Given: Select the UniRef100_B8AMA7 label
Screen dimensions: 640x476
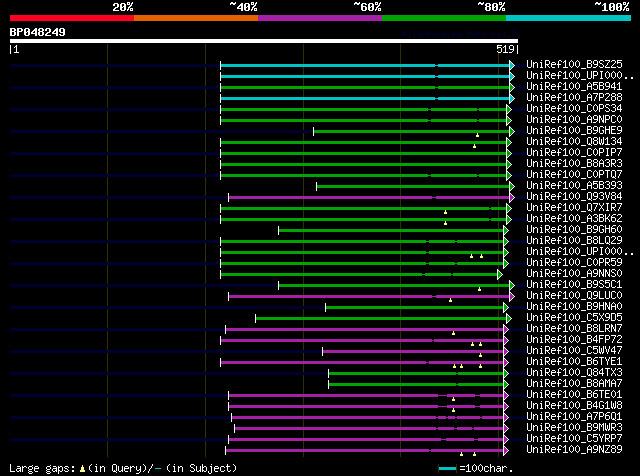Looking at the screenshot, I should coord(574,384).
